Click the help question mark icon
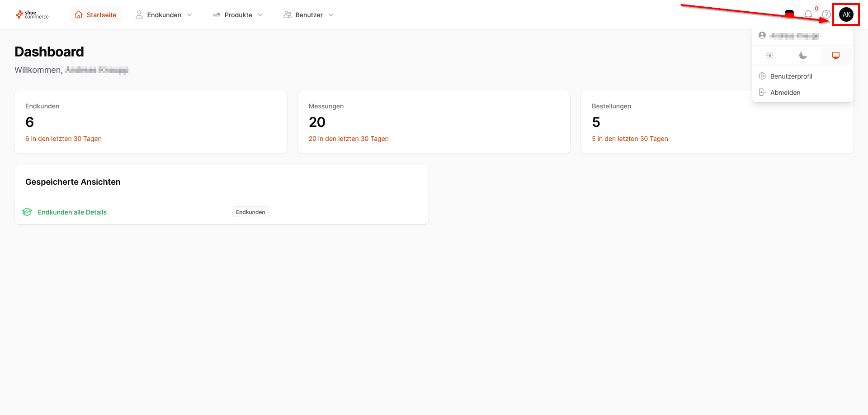Image resolution: width=868 pixels, height=415 pixels. coord(826,14)
